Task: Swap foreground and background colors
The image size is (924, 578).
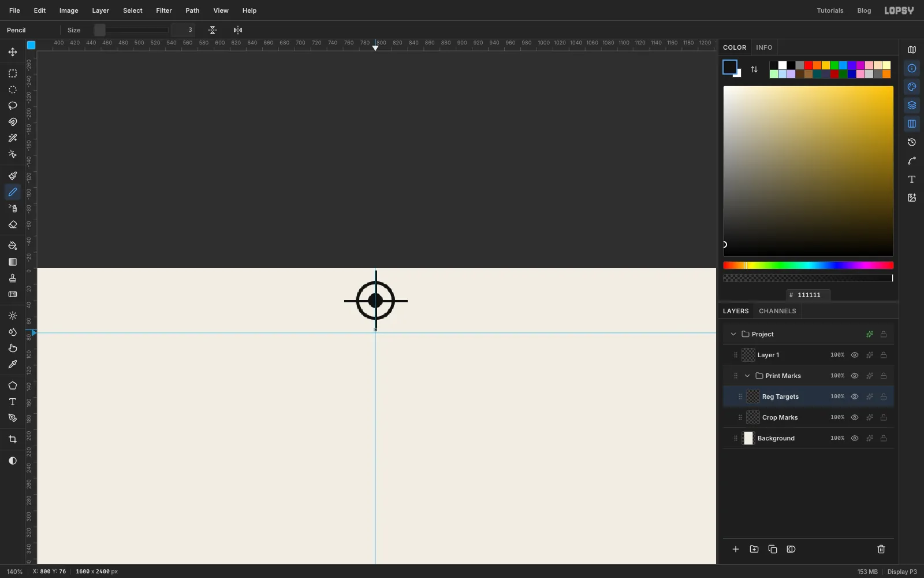Action: click(754, 69)
